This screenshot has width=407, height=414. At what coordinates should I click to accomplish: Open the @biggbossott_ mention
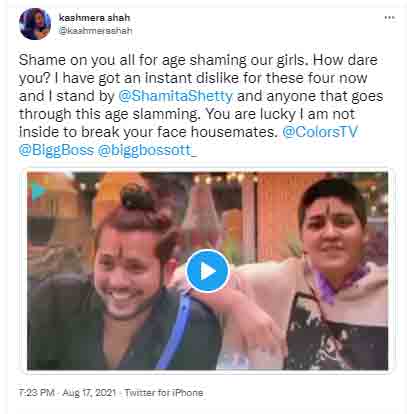click(x=148, y=150)
